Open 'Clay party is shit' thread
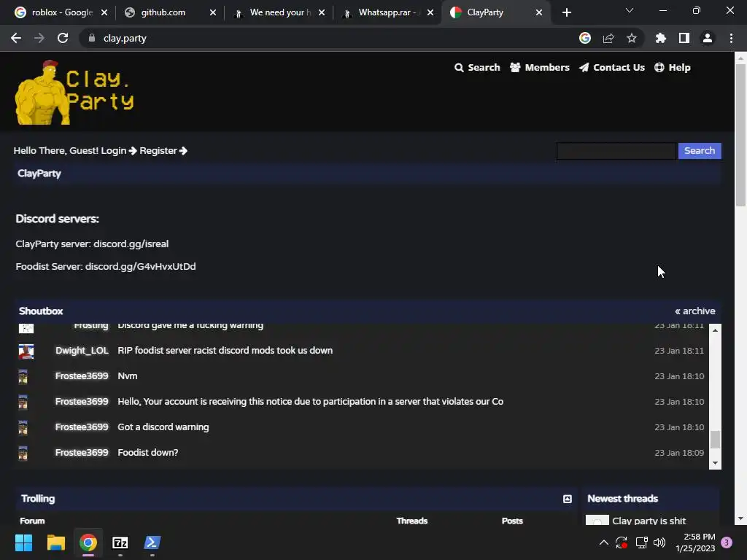 (x=649, y=521)
